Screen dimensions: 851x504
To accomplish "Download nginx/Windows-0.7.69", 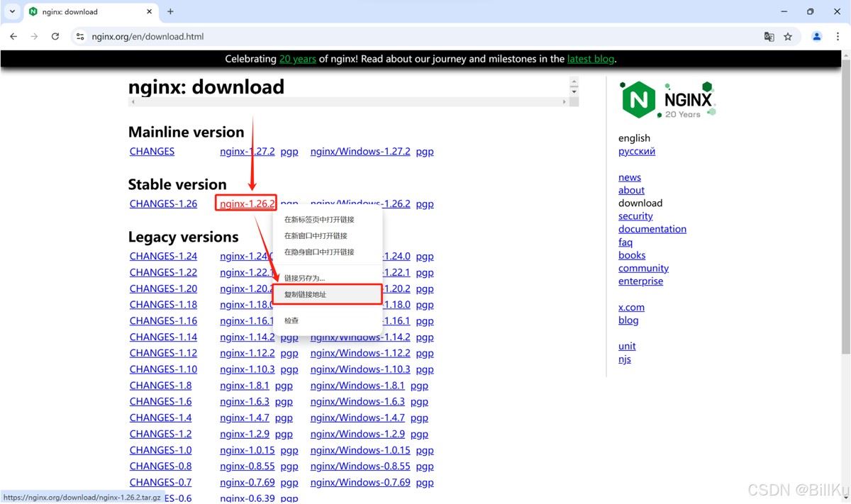I will pos(360,483).
